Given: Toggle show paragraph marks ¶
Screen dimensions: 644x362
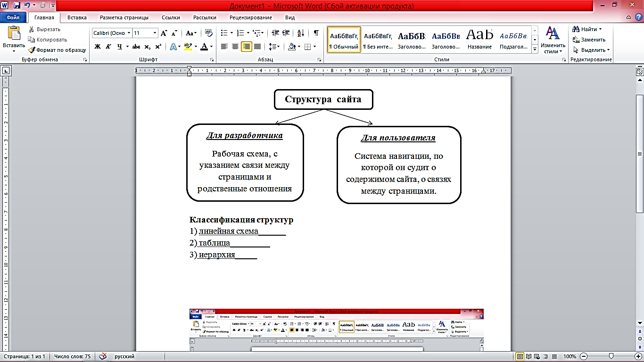Looking at the screenshot, I should click(x=316, y=33).
